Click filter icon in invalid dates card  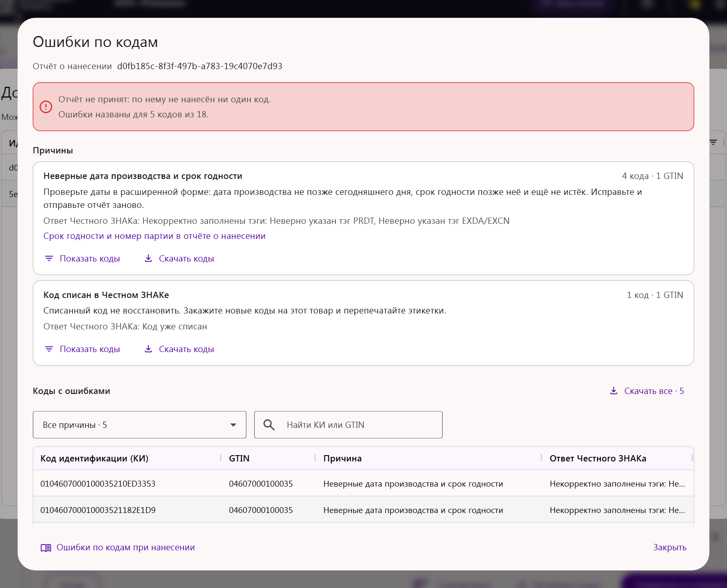(49, 259)
